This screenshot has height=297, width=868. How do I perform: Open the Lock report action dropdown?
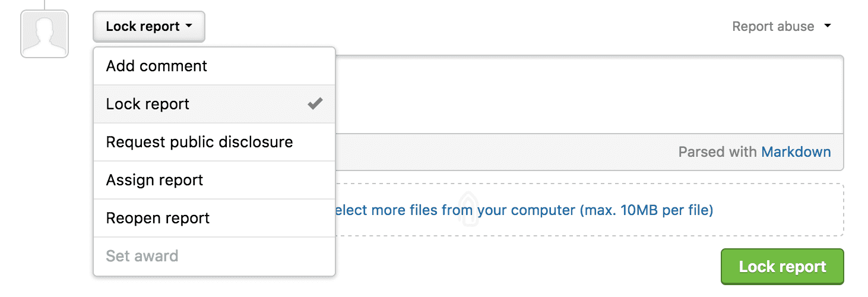pos(148,27)
